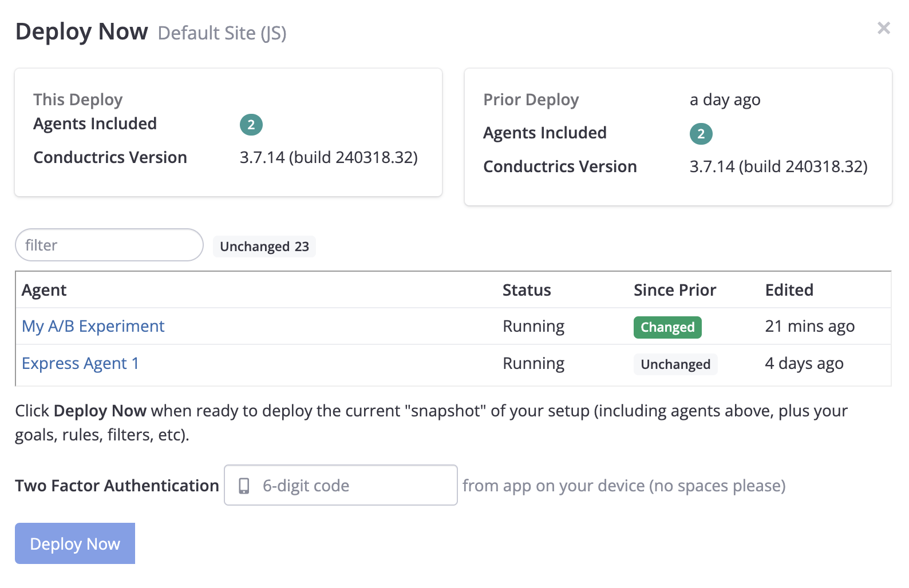Click the Agent column header
Image resolution: width=909 pixels, height=588 pixels.
44,291
